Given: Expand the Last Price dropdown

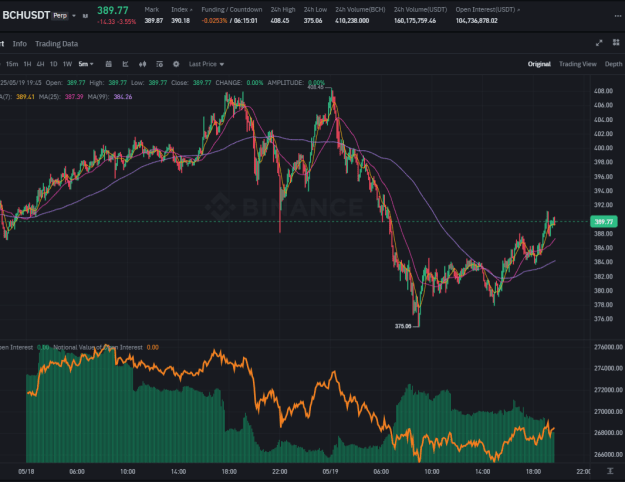Looking at the screenshot, I should 206,64.
